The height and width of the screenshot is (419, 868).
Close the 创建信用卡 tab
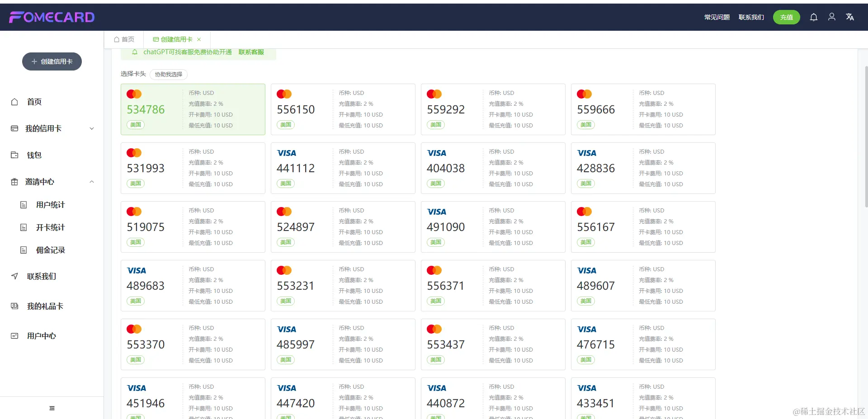pos(199,39)
